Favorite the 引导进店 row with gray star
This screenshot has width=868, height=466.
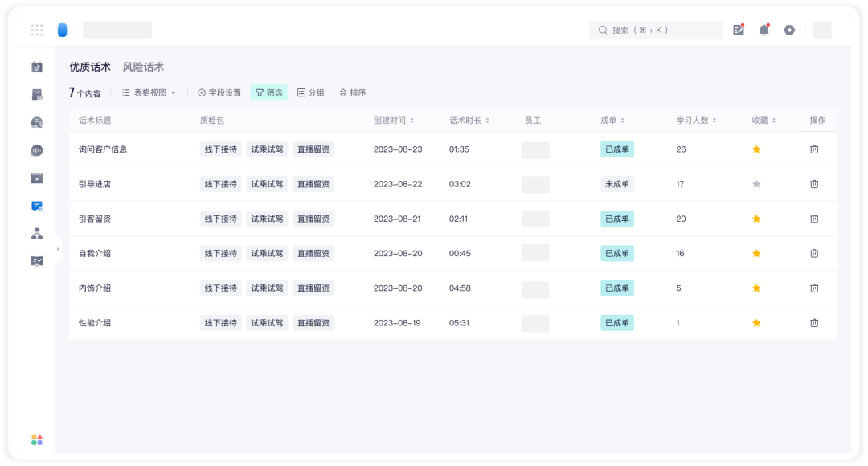pyautogui.click(x=756, y=184)
